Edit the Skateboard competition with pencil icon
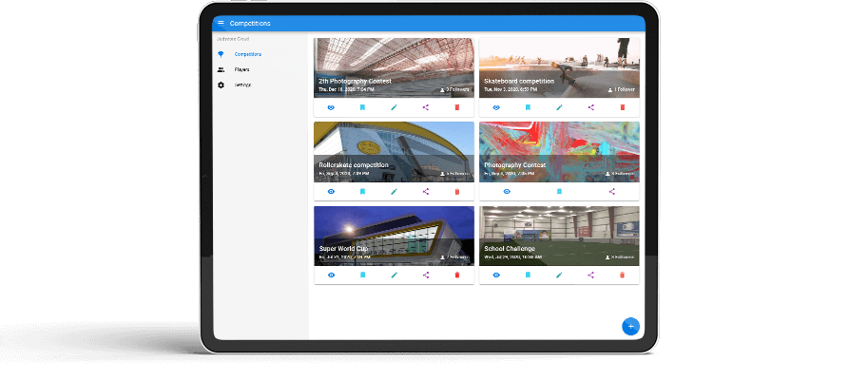This screenshot has width=868, height=380. coord(559,107)
